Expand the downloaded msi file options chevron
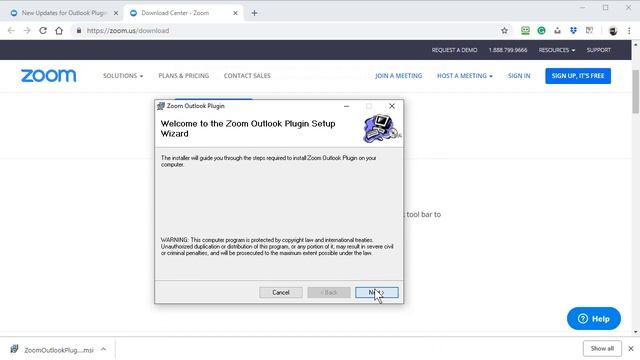 [104, 349]
